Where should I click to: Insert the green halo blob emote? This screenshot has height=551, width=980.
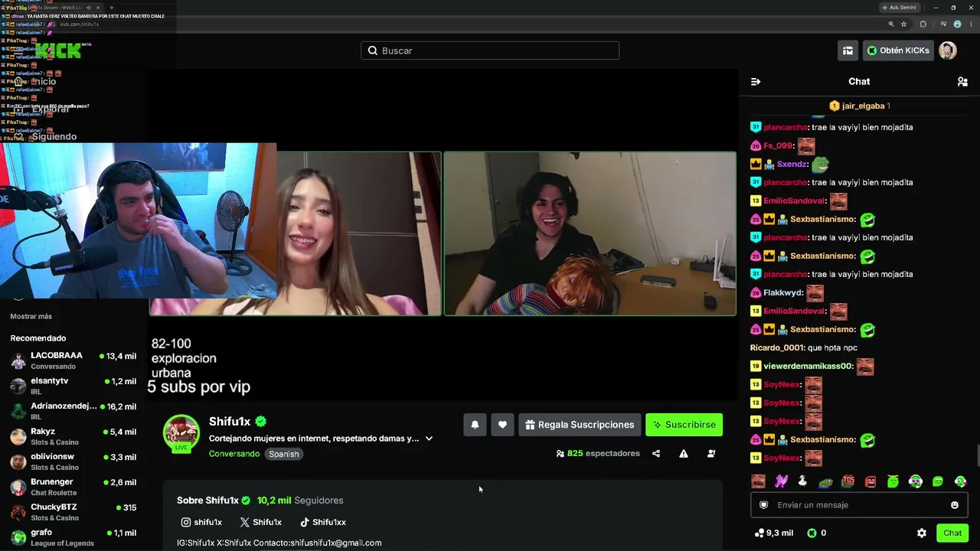pyautogui.click(x=893, y=481)
